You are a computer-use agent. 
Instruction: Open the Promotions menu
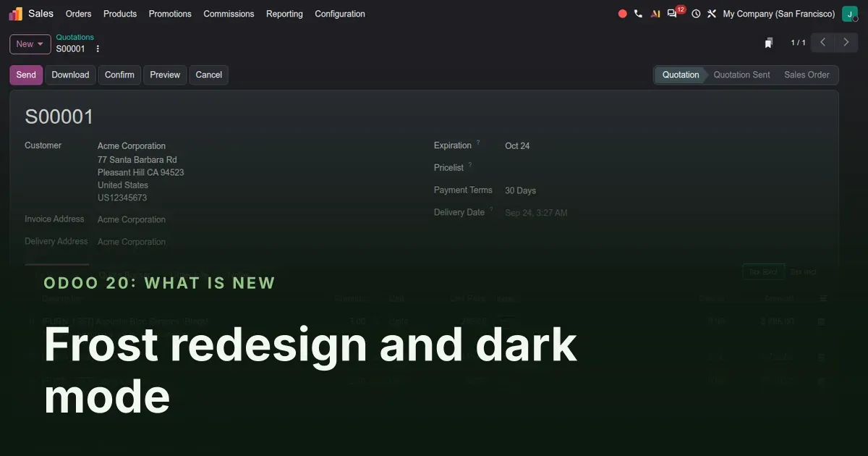170,14
